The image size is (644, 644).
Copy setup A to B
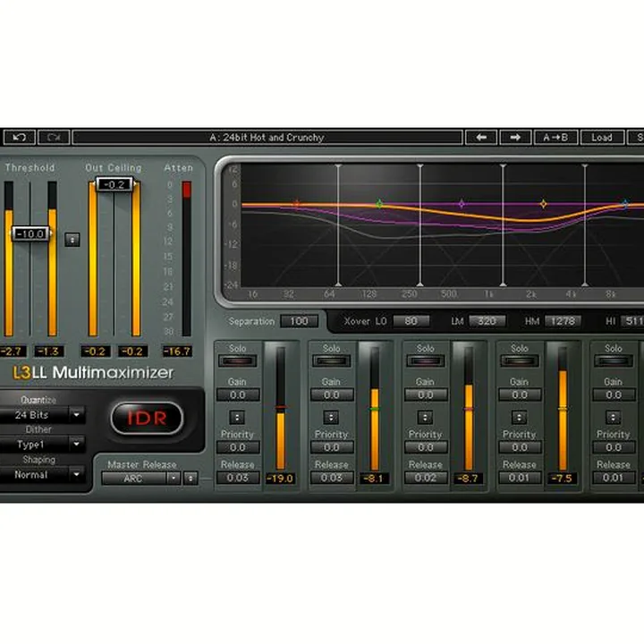tap(555, 138)
